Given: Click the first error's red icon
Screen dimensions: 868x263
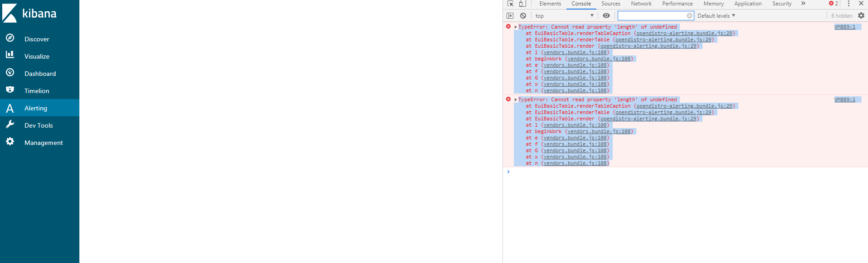Looking at the screenshot, I should click(x=508, y=26).
